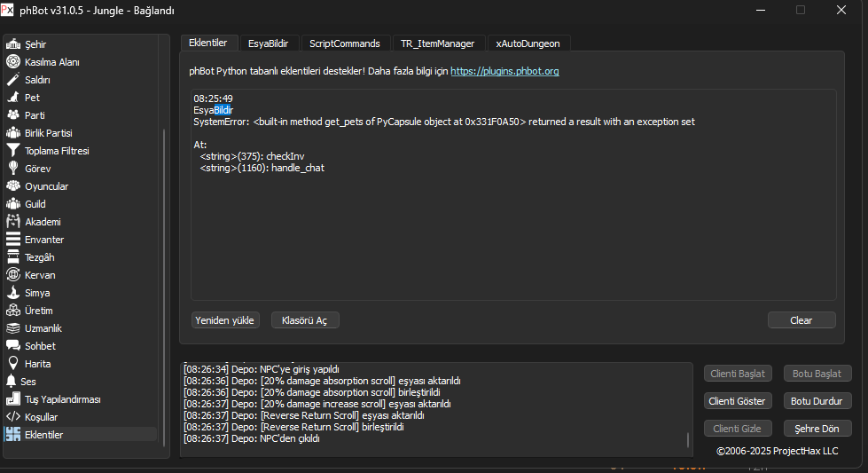Click the Koşullar code icon
The image size is (868, 473).
pyautogui.click(x=13, y=417)
